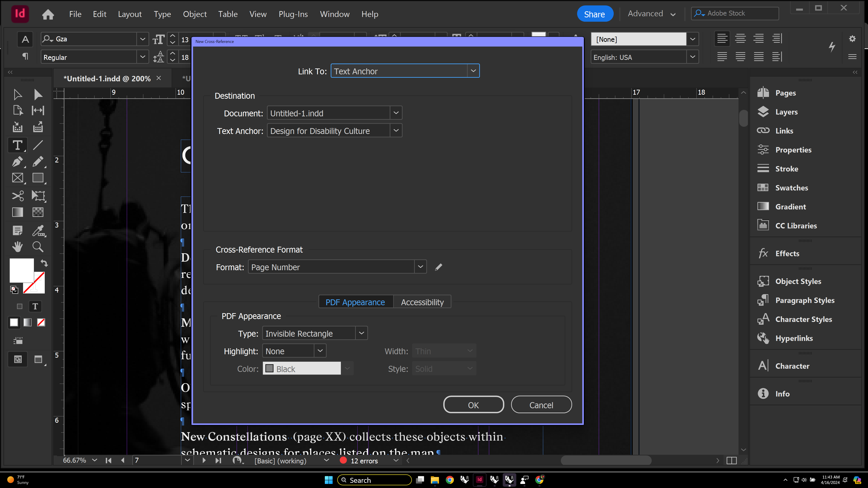Click the Share button

[595, 14]
